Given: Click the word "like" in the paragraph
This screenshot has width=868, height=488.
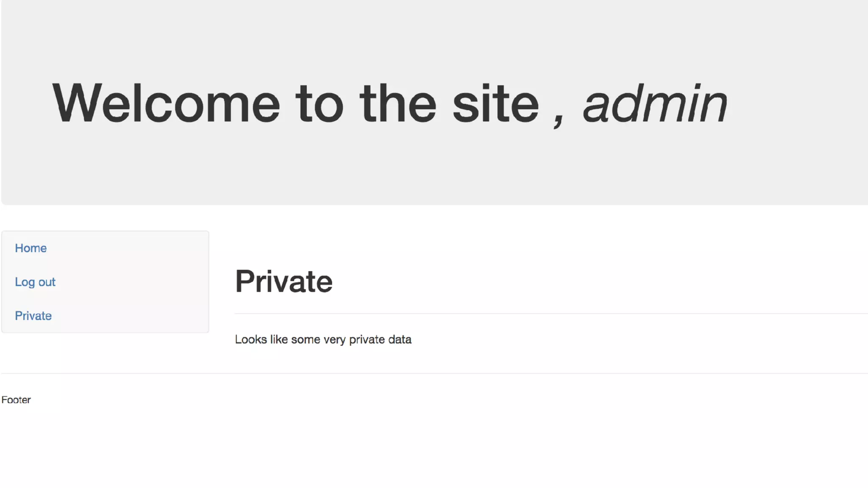Looking at the screenshot, I should point(279,340).
